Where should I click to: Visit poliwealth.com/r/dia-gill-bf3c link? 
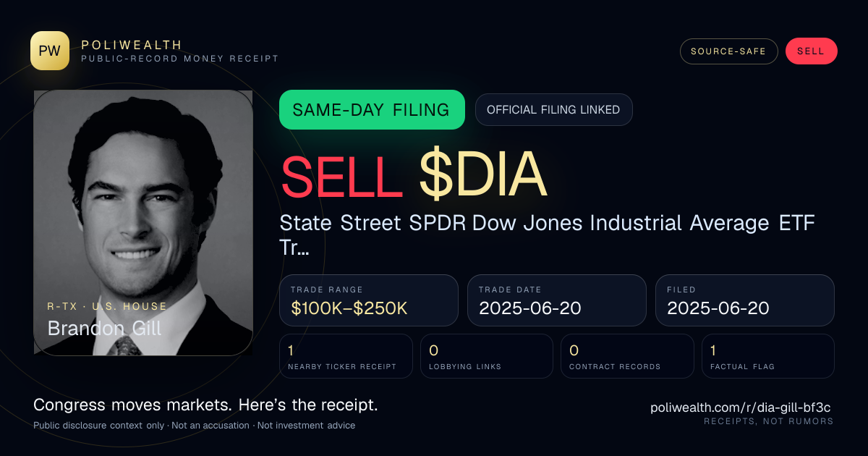pos(741,408)
